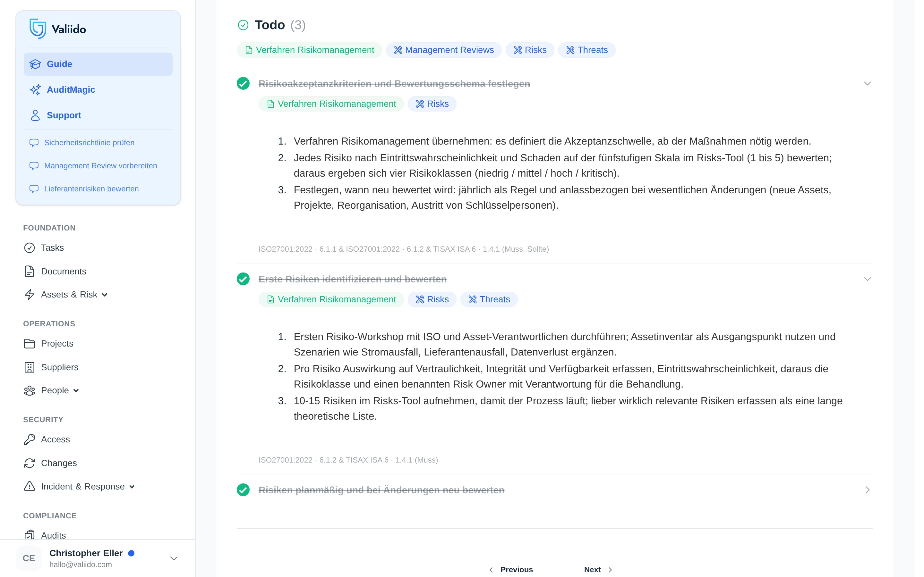Open Christopher Eller account menu chevron
The height and width of the screenshot is (577, 924).
tap(174, 558)
